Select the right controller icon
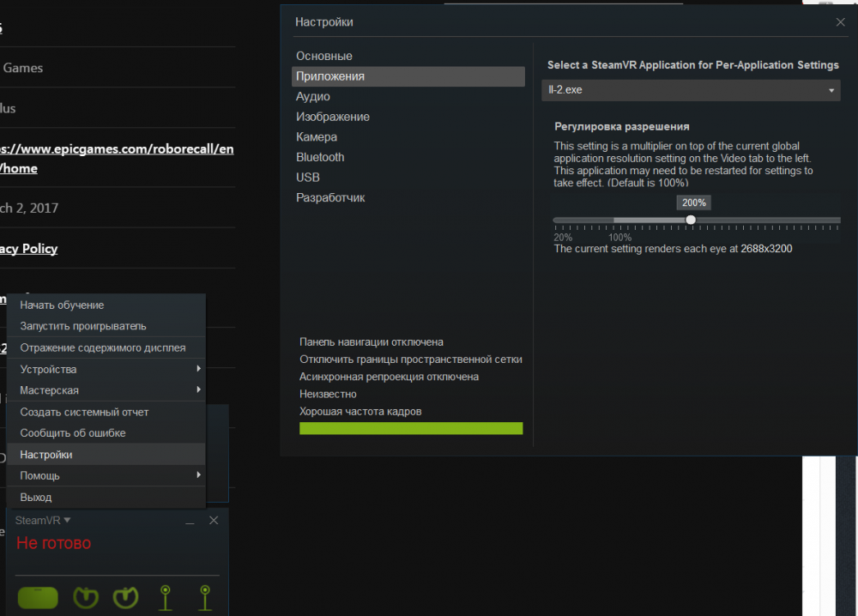 tap(124, 597)
